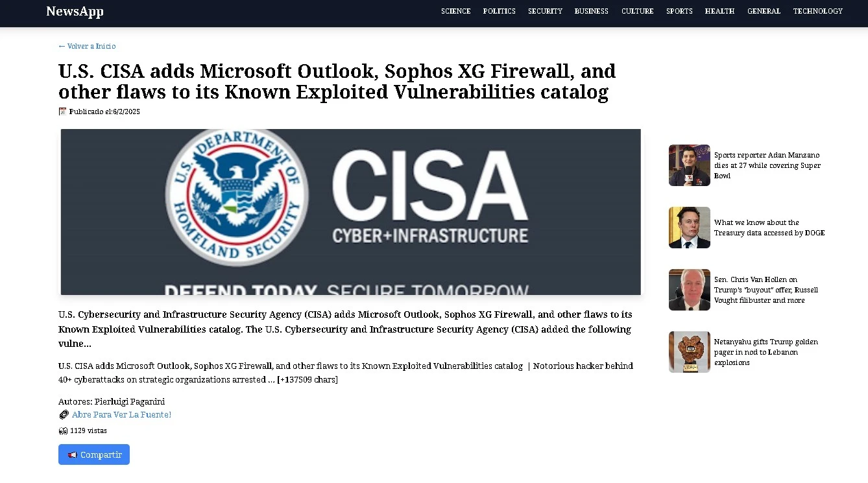Screen dimensions: 868x483
Task: Select SECURITY in the top navigation
Action: click(545, 11)
